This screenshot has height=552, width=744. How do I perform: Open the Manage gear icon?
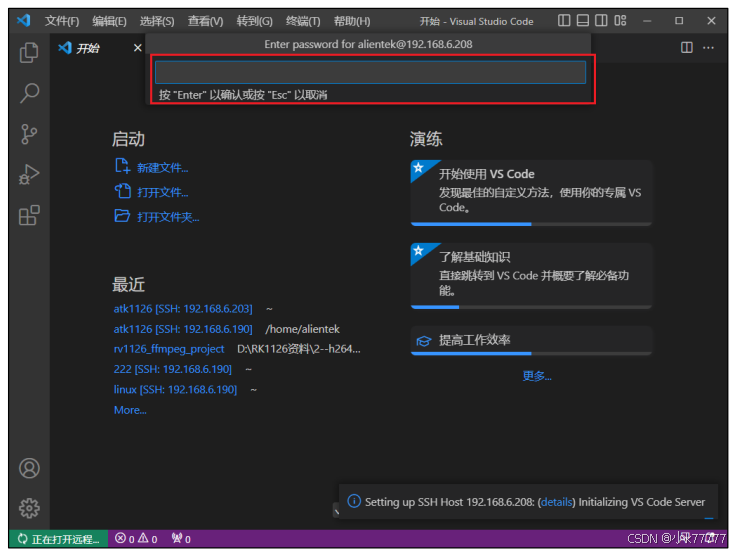tap(29, 508)
